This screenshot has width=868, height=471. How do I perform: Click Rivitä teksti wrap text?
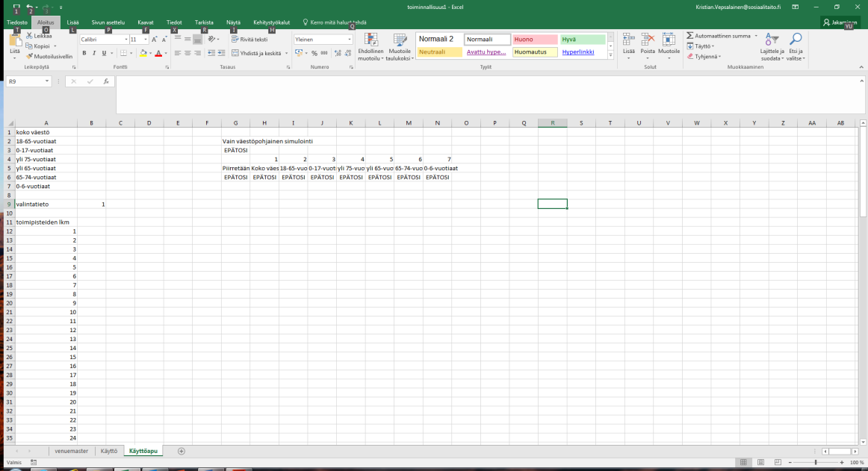point(249,40)
